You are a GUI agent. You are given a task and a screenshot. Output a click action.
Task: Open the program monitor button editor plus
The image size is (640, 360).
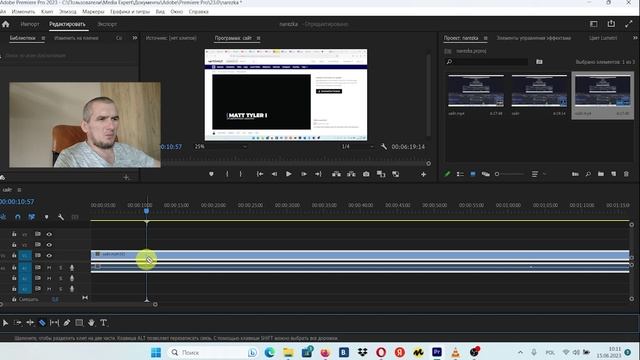coord(423,174)
